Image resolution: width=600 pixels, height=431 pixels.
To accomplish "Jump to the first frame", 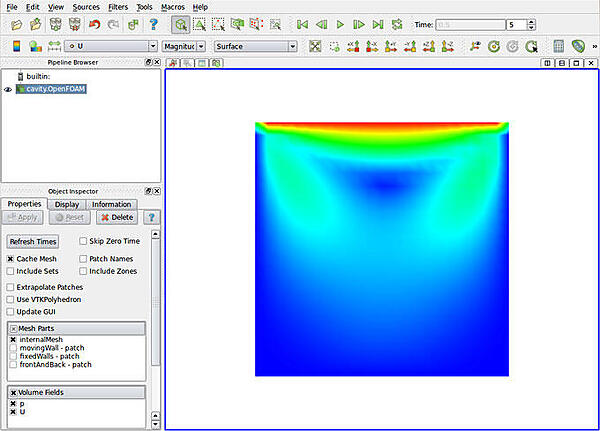I will click(301, 23).
